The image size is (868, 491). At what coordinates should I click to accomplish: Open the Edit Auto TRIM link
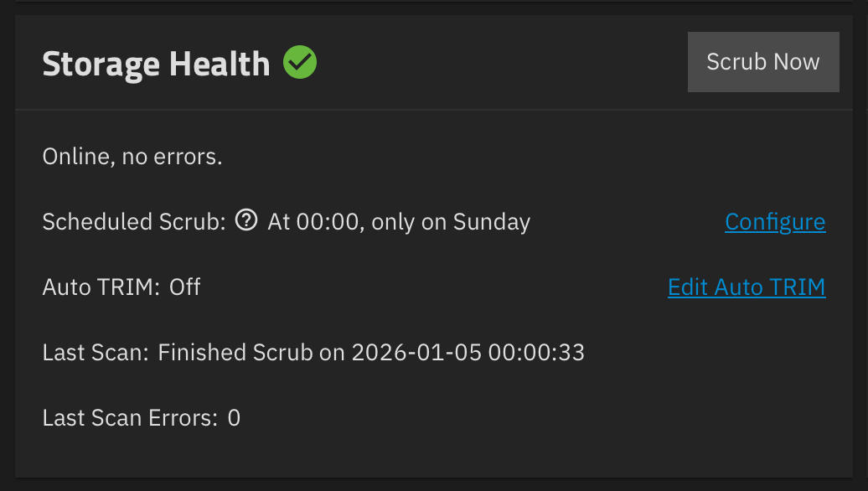tap(747, 287)
